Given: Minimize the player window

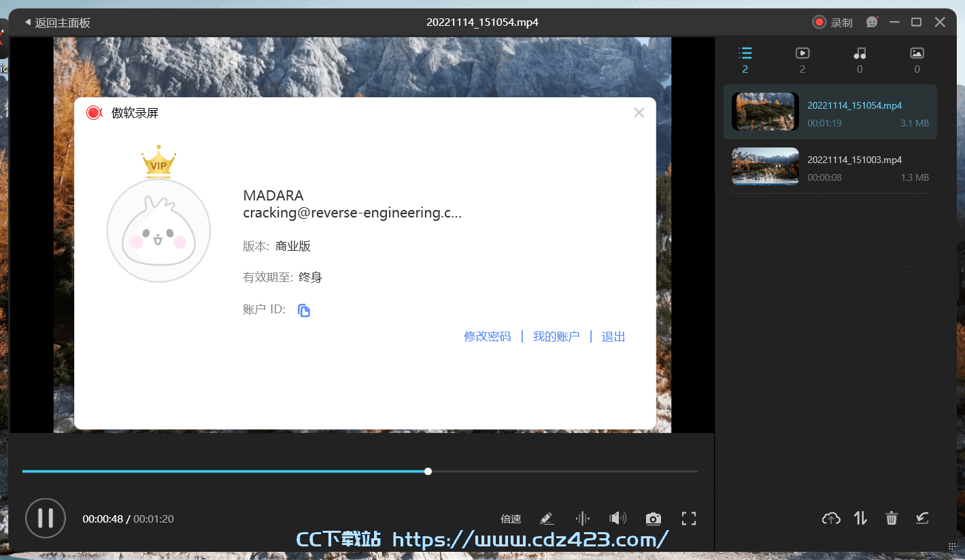Looking at the screenshot, I should [x=894, y=22].
